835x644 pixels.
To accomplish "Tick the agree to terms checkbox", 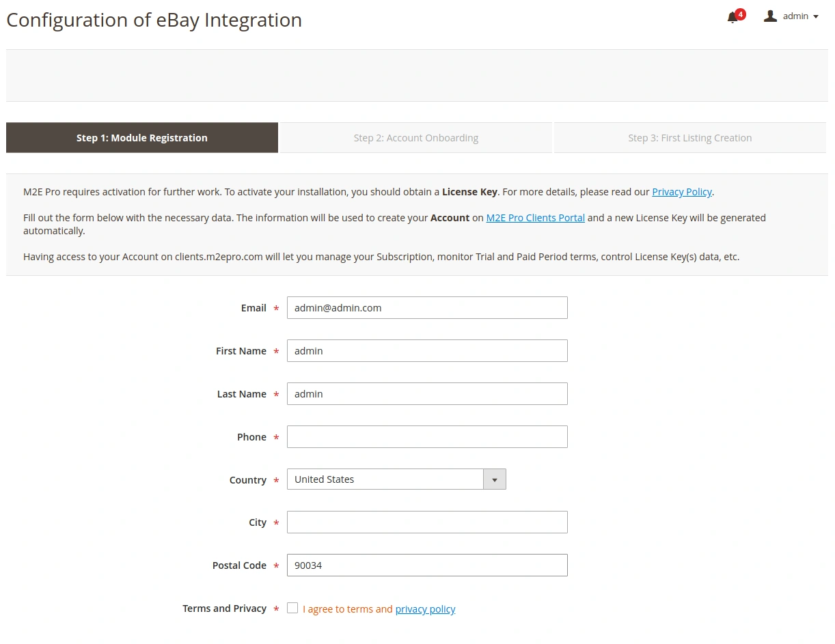I will click(292, 608).
